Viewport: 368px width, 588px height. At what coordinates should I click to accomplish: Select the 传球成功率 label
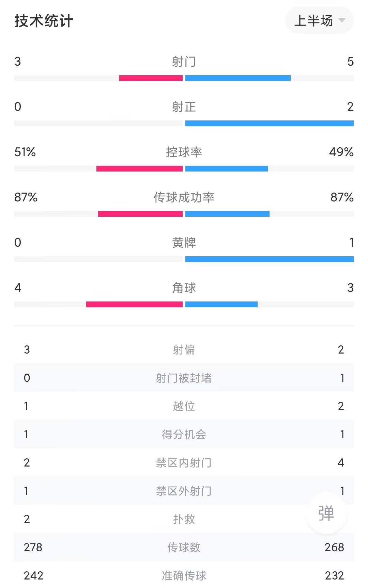coord(184,197)
